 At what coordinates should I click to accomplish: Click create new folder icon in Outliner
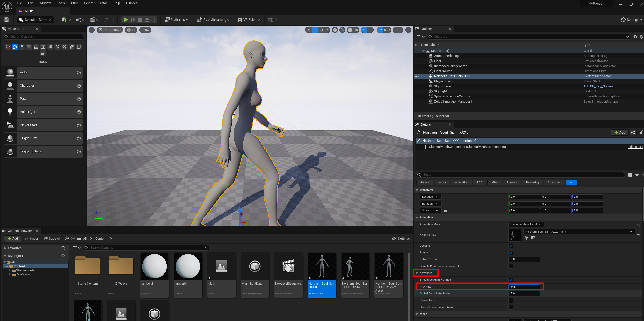point(635,37)
